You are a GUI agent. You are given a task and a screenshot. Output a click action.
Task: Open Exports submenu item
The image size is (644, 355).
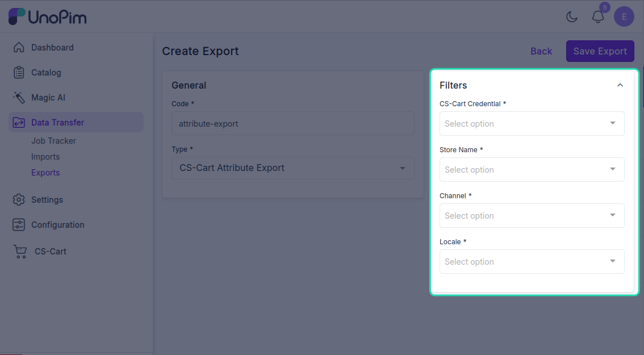click(x=45, y=173)
